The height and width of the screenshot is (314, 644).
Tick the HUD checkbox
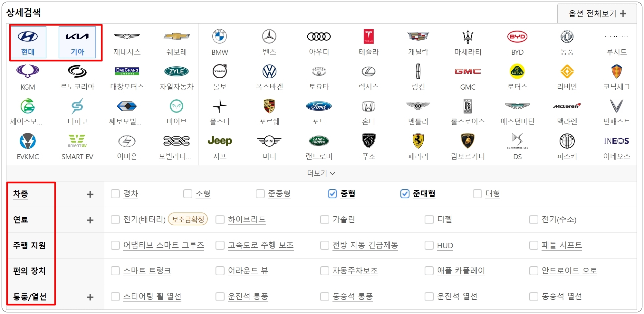point(429,245)
